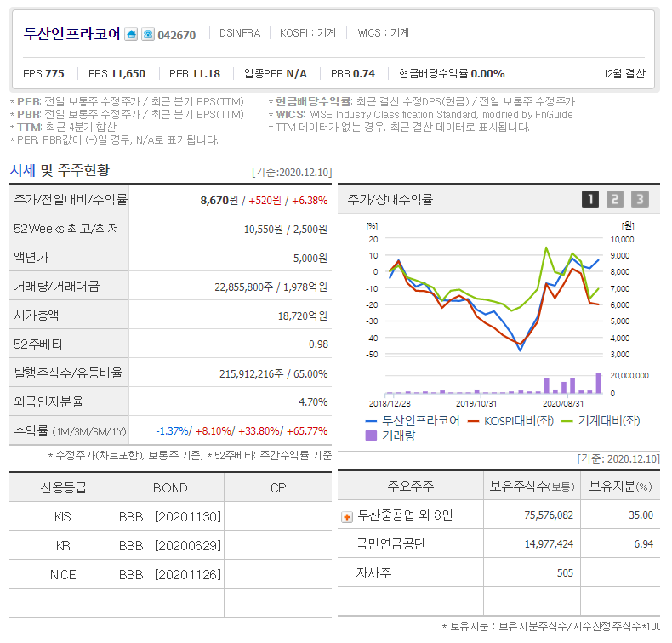Click the tallest last purple volume bar
672x643 pixels.
(x=598, y=384)
